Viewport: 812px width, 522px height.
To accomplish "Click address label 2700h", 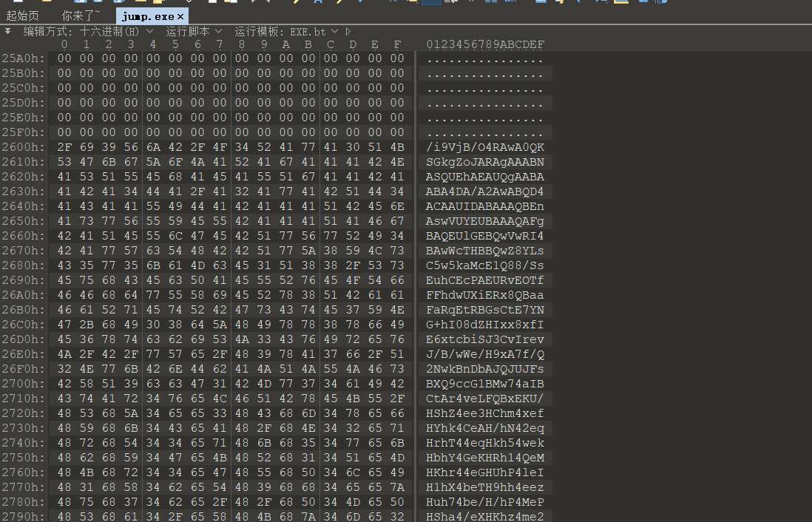I will (24, 384).
